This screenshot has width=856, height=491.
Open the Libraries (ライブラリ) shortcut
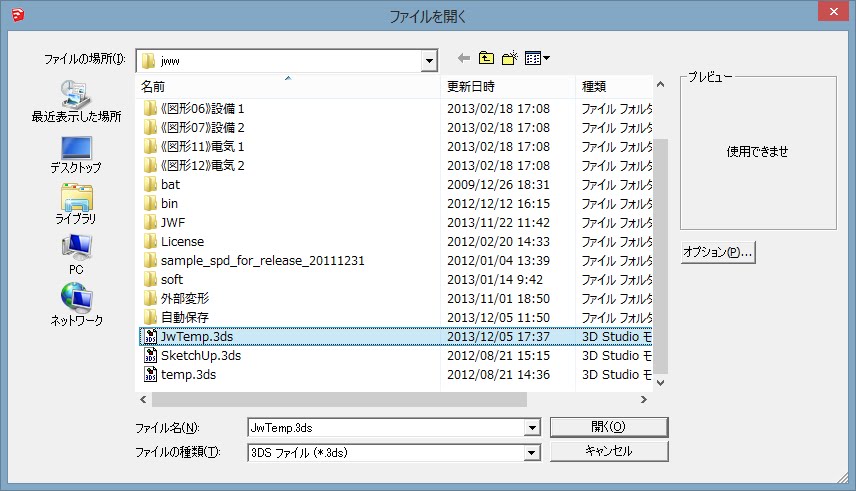pos(76,205)
